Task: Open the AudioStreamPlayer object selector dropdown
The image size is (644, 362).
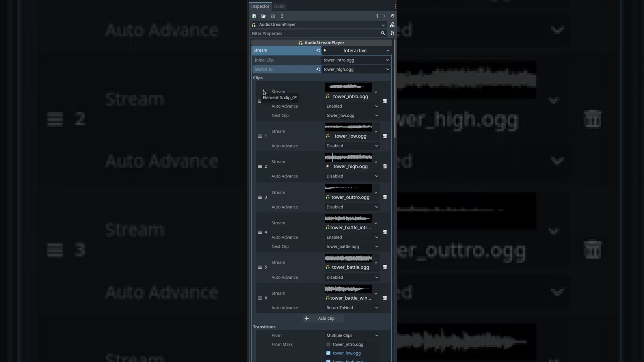Action: [x=383, y=24]
